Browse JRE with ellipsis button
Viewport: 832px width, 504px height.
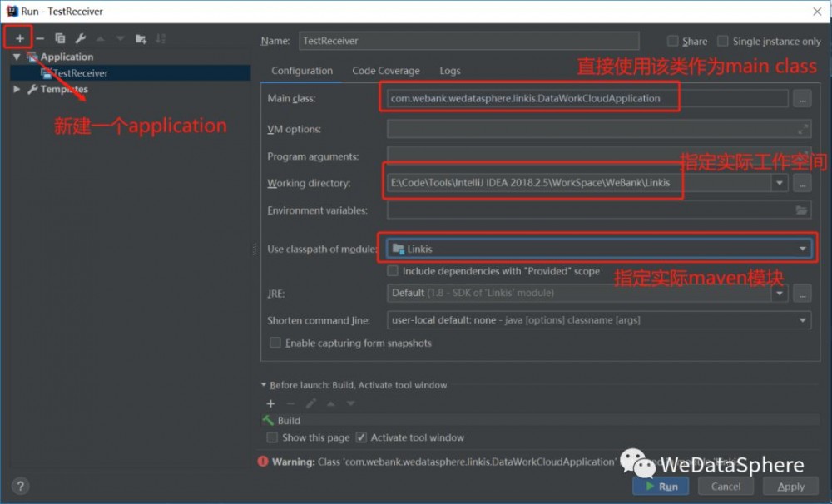[x=802, y=293]
